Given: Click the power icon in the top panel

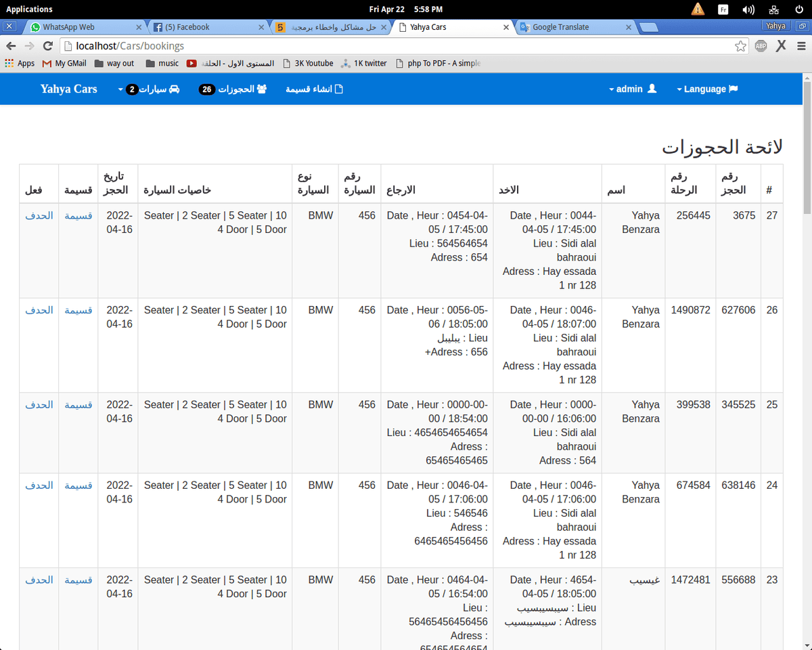Looking at the screenshot, I should pyautogui.click(x=799, y=9).
